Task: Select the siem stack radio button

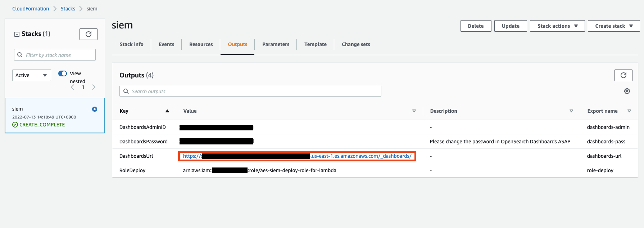Action: click(95, 109)
